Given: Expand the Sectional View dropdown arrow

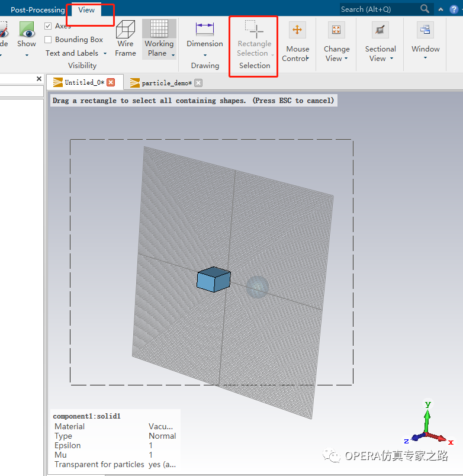Looking at the screenshot, I should pyautogui.click(x=391, y=59).
